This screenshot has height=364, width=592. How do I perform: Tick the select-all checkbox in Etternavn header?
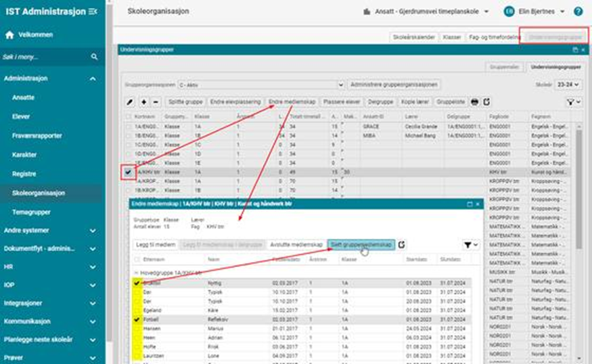[x=137, y=259]
